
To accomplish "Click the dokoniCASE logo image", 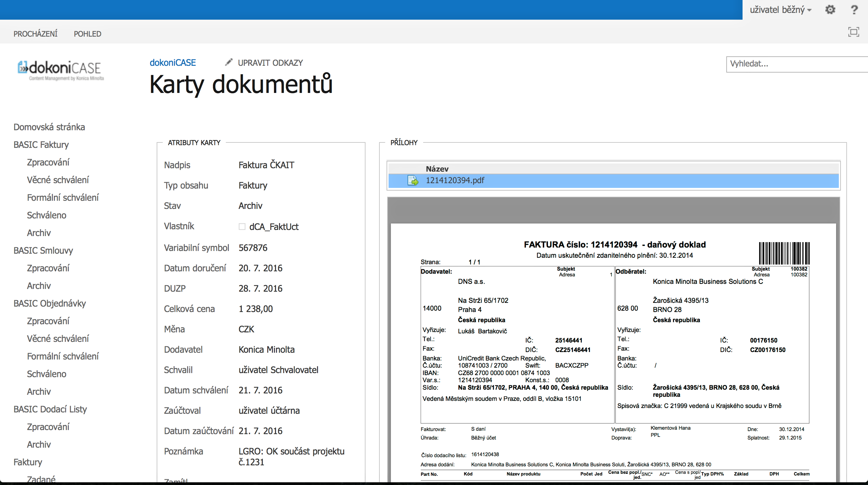I will [x=61, y=70].
